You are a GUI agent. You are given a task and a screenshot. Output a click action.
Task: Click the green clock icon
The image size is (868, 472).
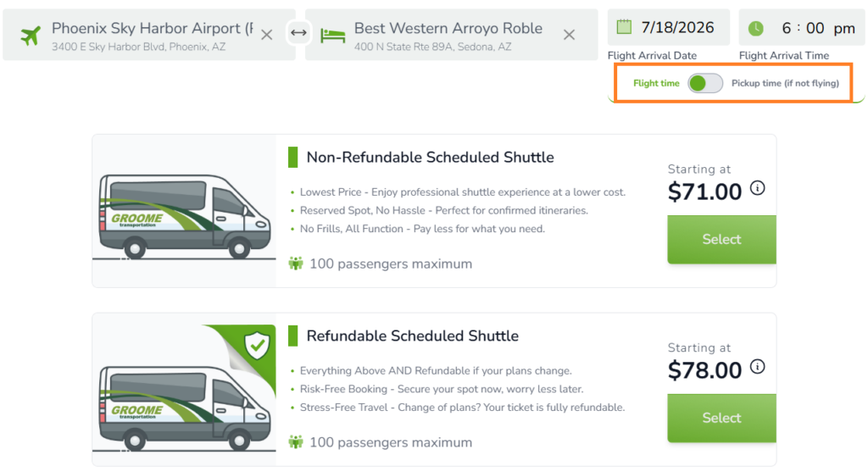tap(755, 28)
